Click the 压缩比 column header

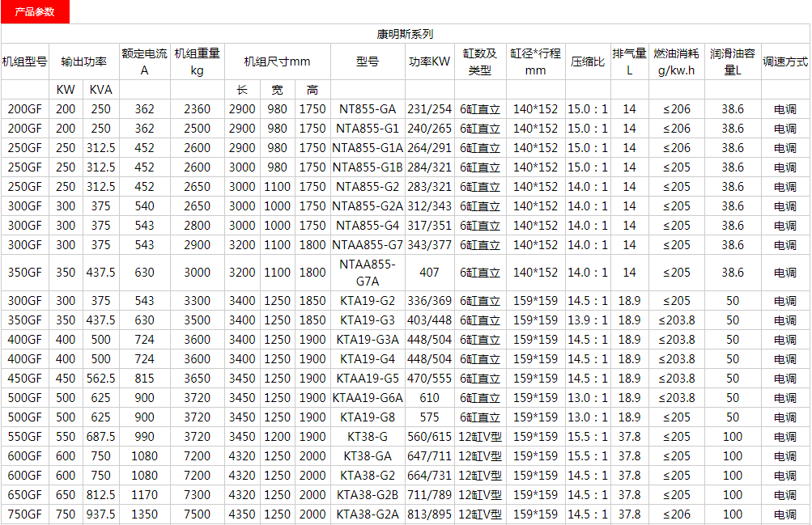(x=588, y=62)
